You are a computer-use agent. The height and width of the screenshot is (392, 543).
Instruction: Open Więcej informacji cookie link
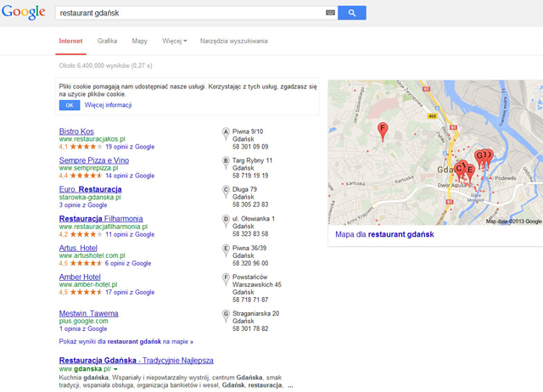coord(108,105)
